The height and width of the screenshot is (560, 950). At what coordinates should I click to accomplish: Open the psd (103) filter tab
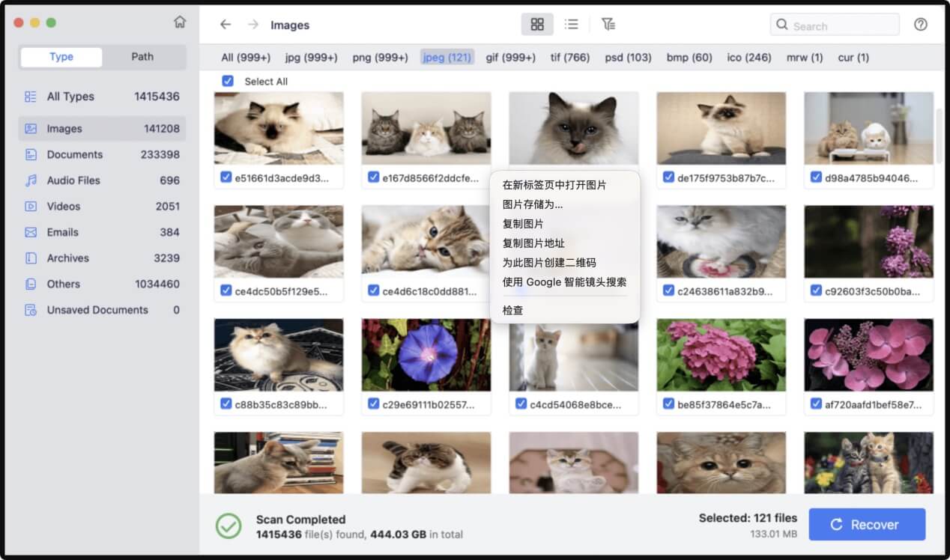point(629,57)
